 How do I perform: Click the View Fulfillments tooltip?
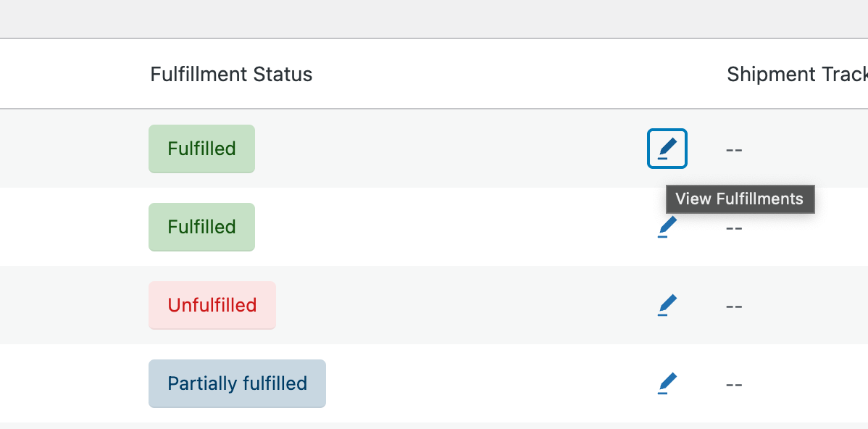click(x=740, y=199)
